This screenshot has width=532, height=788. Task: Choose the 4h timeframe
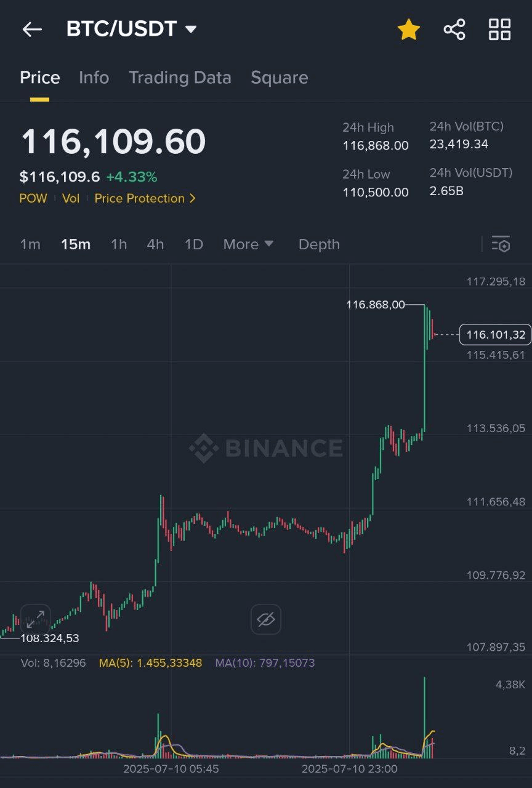(155, 244)
